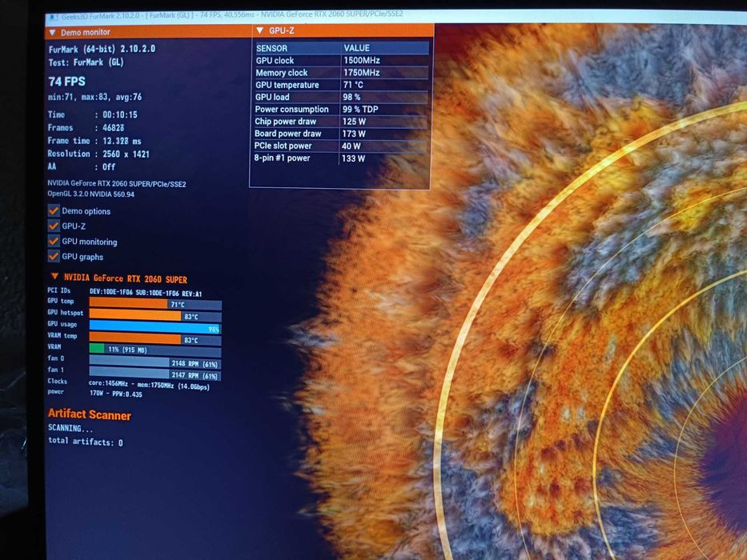This screenshot has width=747, height=560.
Task: Click the 133 W 8-pin power value
Action: [x=353, y=158]
